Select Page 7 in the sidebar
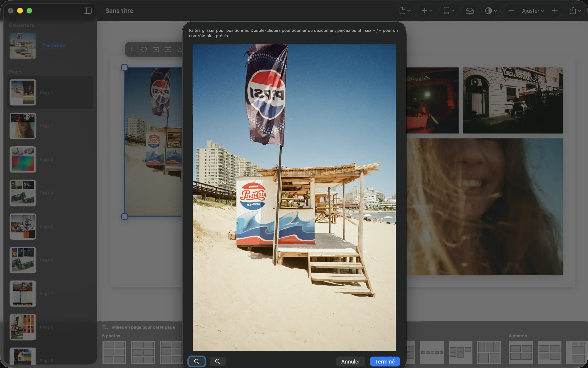Screen dimensions: 588x368 click(x=50, y=294)
